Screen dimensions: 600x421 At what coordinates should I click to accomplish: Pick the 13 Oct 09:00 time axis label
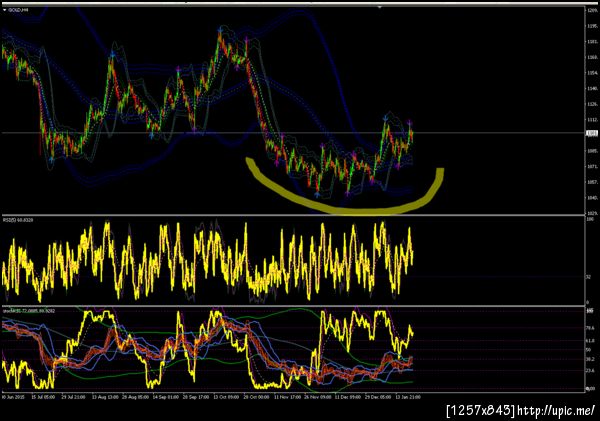coord(226,397)
